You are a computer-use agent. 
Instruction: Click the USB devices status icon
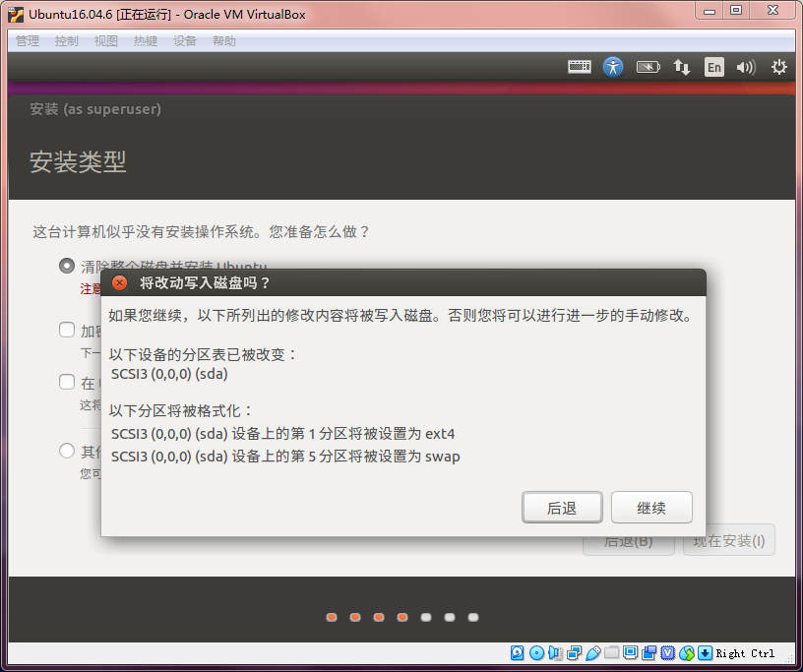(x=592, y=652)
